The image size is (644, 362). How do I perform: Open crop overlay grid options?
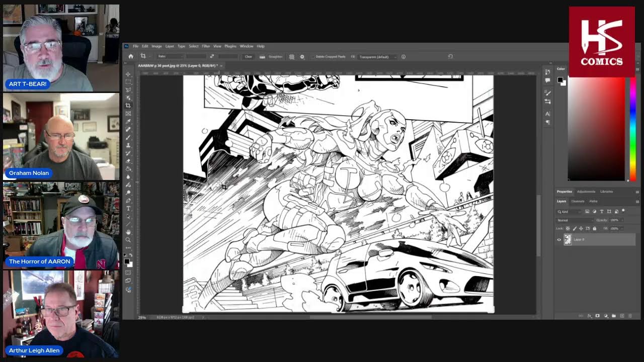(292, 57)
